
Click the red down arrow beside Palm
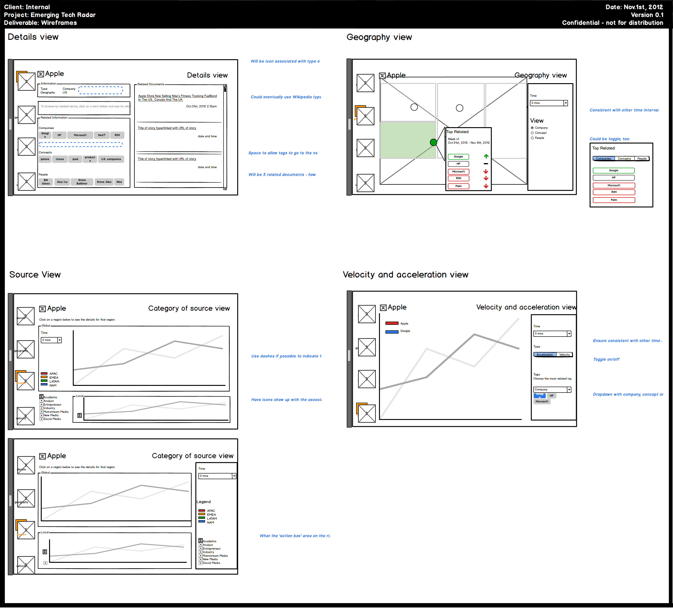pos(486,186)
